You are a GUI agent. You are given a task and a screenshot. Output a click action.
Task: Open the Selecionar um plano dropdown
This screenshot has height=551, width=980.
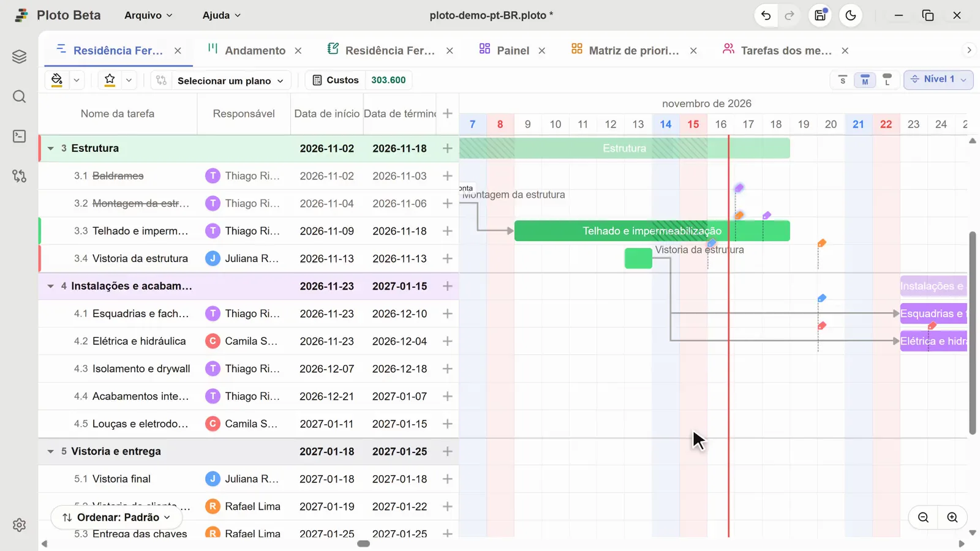pyautogui.click(x=230, y=80)
